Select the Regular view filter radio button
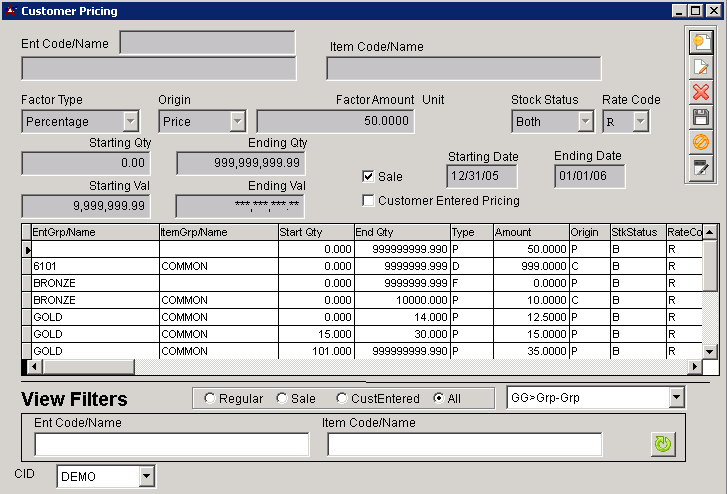727x494 pixels. (209, 399)
